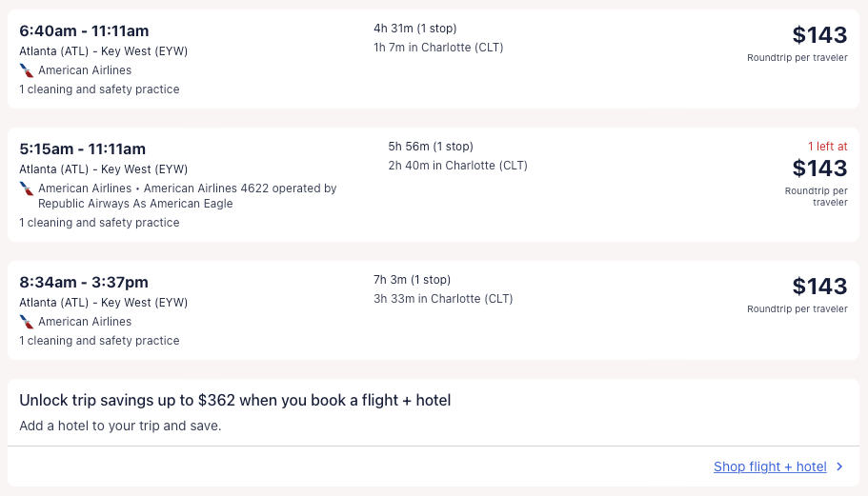
Task: Click 5h 56m (1 stop) duration text
Action: click(431, 147)
